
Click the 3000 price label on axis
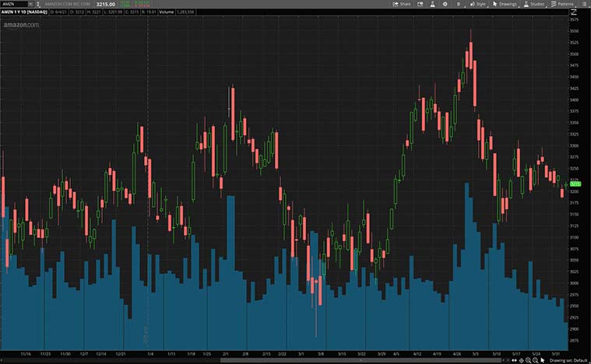click(x=574, y=283)
